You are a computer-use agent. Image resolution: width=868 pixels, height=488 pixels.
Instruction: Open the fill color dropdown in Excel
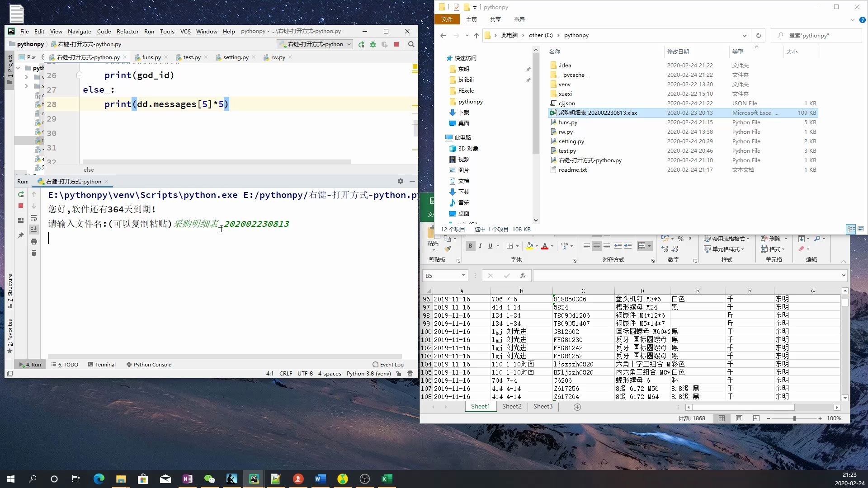pos(536,246)
